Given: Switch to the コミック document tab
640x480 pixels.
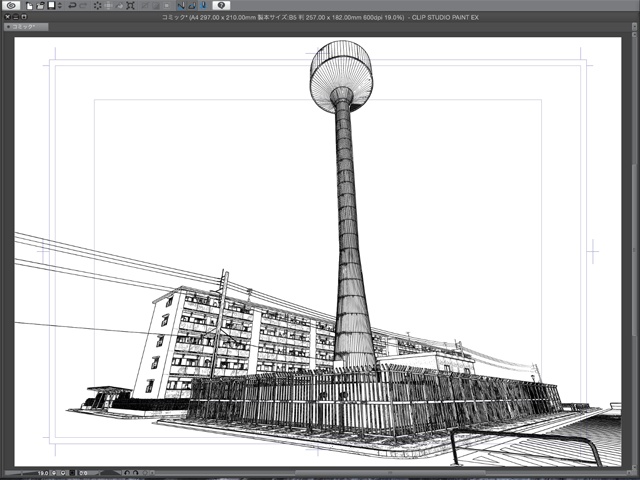Looking at the screenshot, I should [26, 27].
